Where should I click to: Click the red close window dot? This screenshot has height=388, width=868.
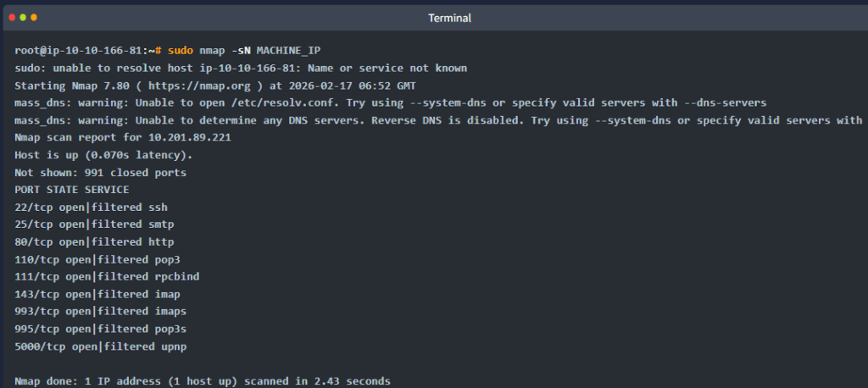click(12, 18)
